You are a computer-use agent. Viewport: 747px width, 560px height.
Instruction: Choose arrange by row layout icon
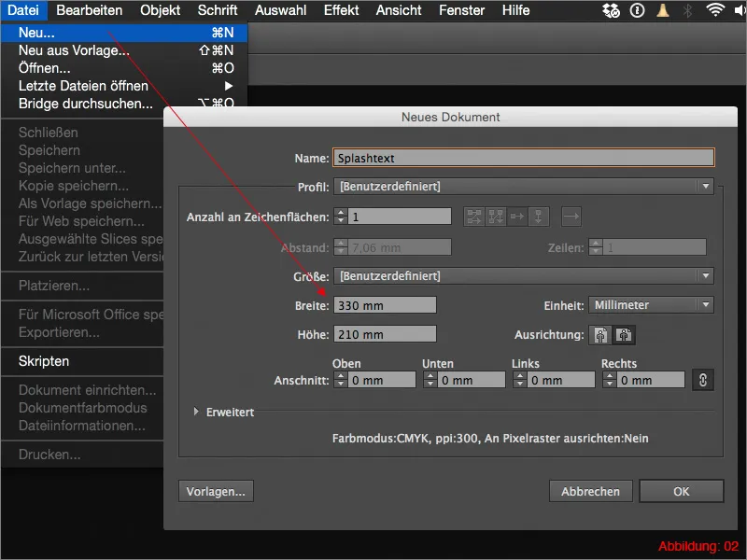click(x=517, y=217)
